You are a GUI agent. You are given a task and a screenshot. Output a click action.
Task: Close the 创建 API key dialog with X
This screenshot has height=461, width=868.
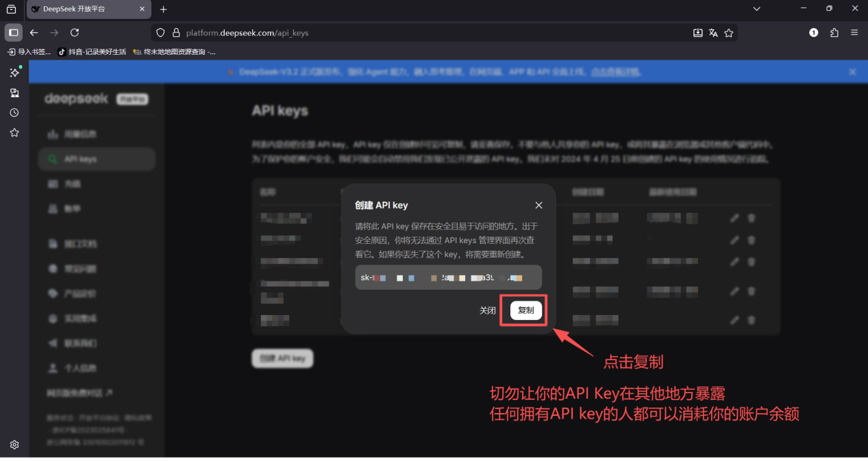[538, 205]
